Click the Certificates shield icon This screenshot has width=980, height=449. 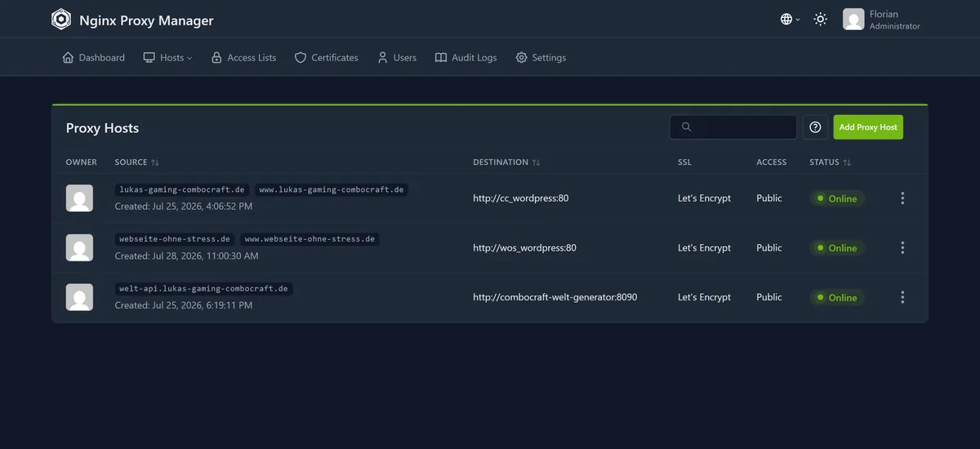[301, 58]
